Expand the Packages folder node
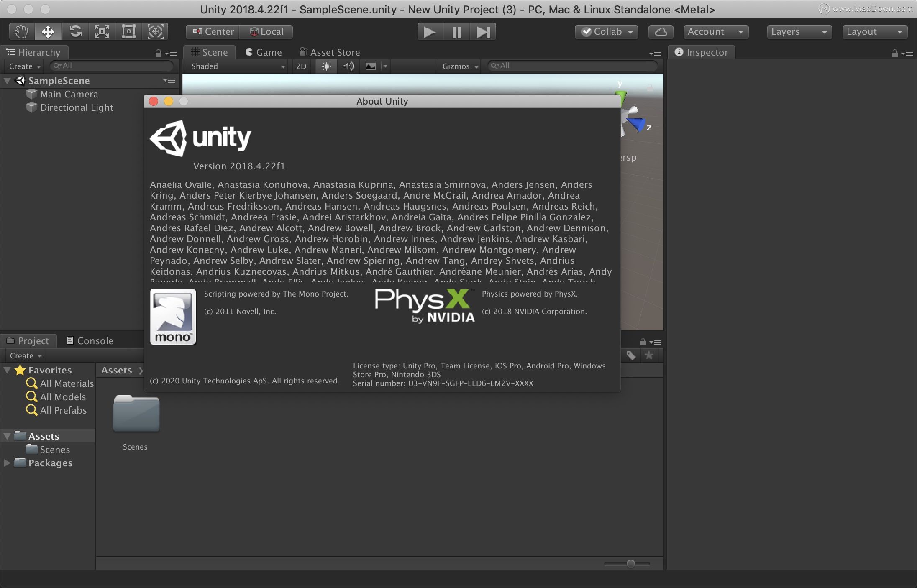917x588 pixels. tap(7, 463)
